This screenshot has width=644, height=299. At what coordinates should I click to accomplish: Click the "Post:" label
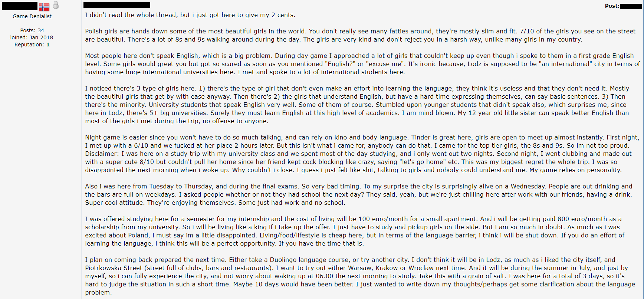612,6
